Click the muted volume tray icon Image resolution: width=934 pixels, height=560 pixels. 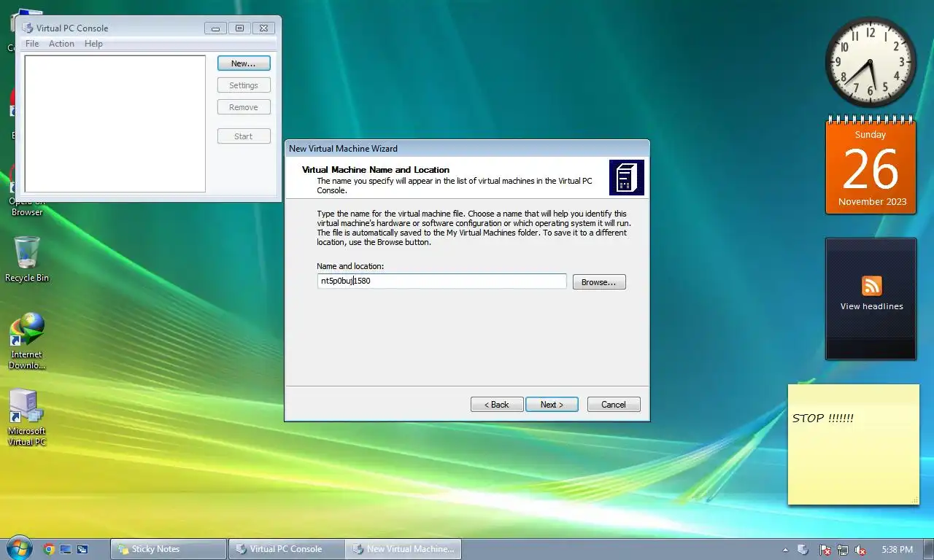(860, 550)
